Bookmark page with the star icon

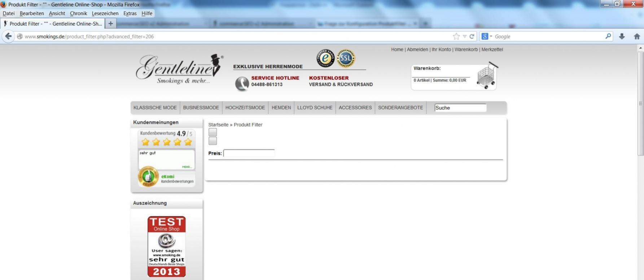click(456, 36)
